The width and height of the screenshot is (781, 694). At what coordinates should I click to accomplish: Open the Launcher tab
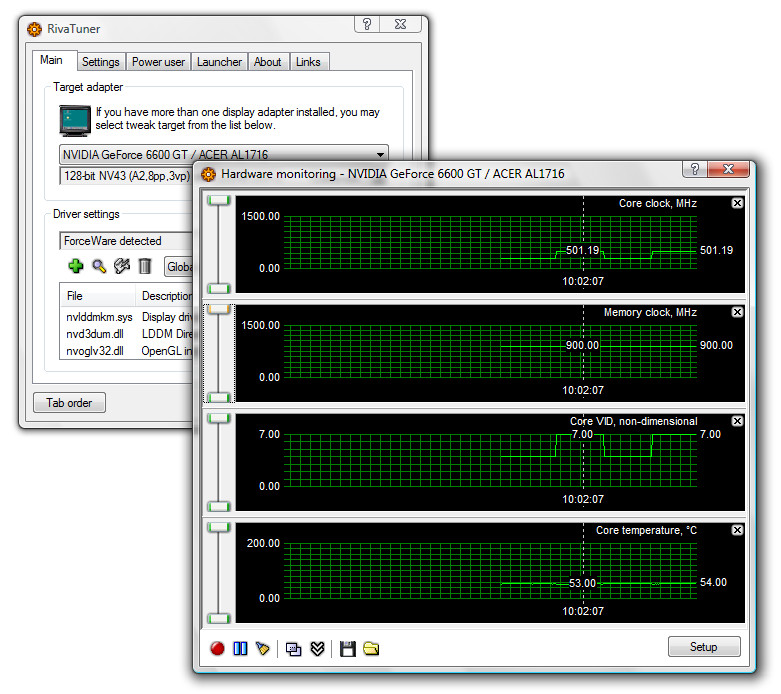pos(219,62)
